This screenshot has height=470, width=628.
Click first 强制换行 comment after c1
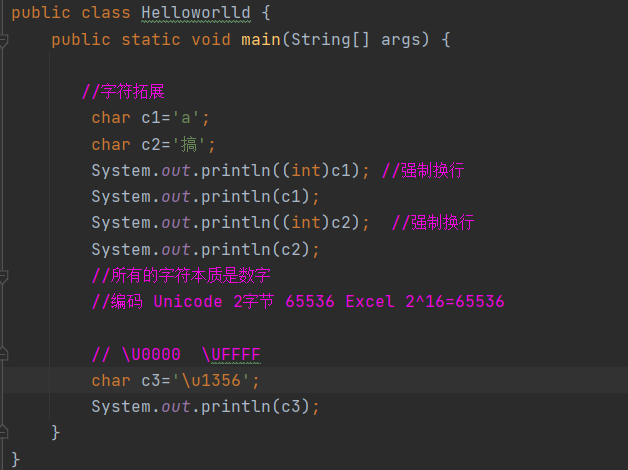(423, 171)
